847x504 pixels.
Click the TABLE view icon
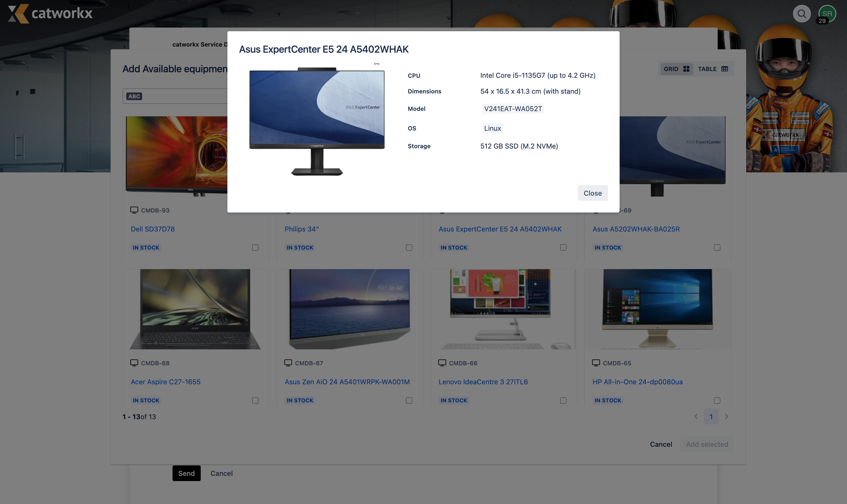pos(724,68)
